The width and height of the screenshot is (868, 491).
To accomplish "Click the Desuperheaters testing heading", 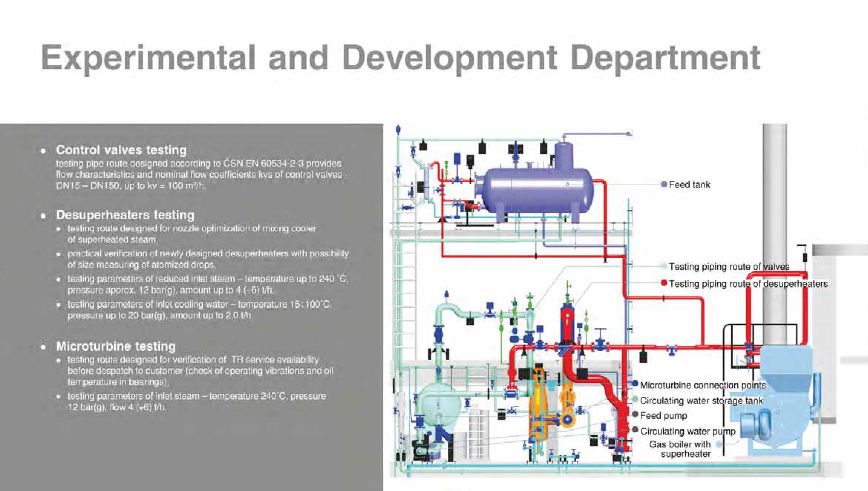I will pyautogui.click(x=125, y=215).
